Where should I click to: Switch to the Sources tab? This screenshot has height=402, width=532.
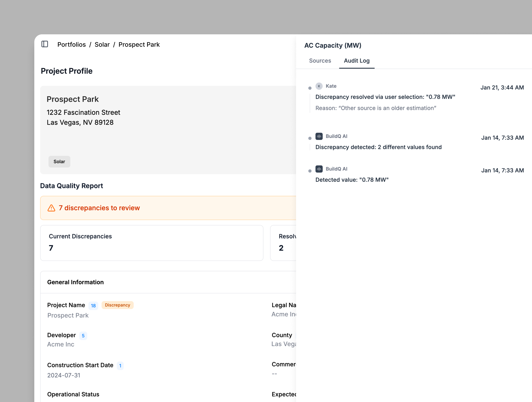coord(320,61)
